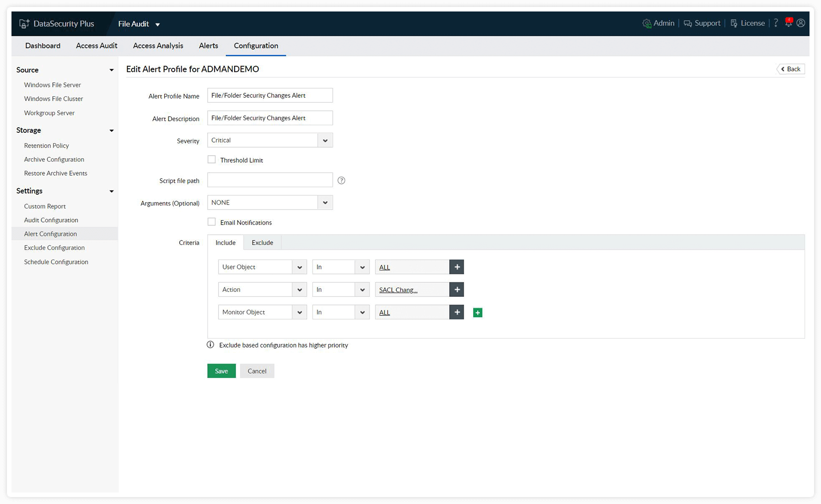Add value for Monitor Object criteria
Screen dimensions: 821x504
457,312
